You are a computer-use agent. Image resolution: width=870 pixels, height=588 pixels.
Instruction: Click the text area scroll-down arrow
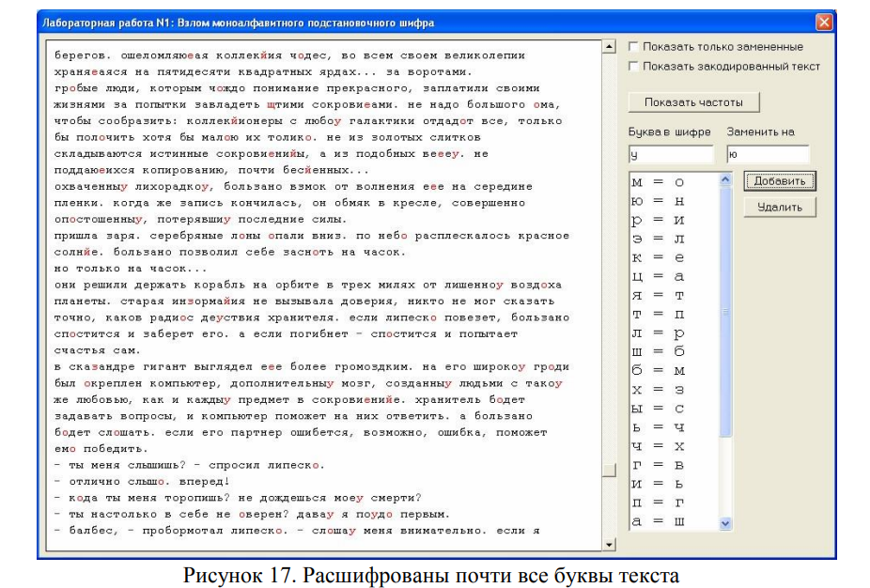tap(609, 544)
